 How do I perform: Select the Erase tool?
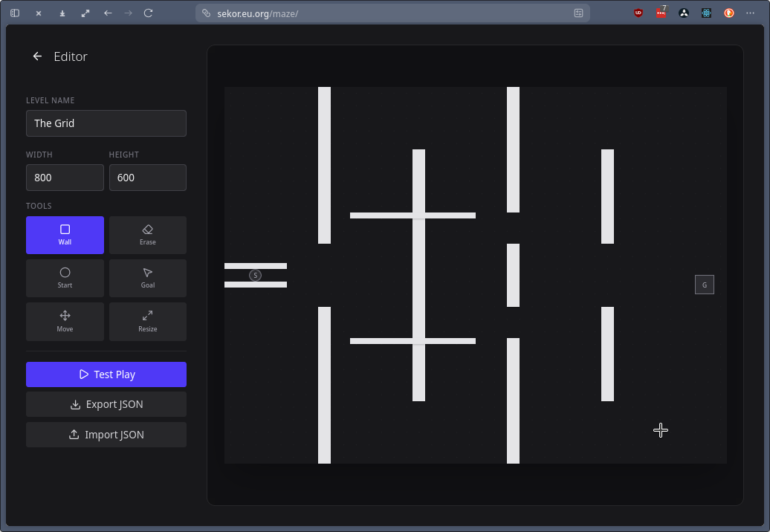(147, 235)
